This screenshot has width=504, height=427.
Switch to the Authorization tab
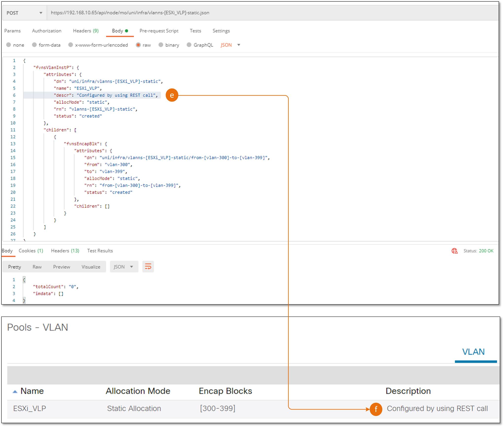point(47,31)
